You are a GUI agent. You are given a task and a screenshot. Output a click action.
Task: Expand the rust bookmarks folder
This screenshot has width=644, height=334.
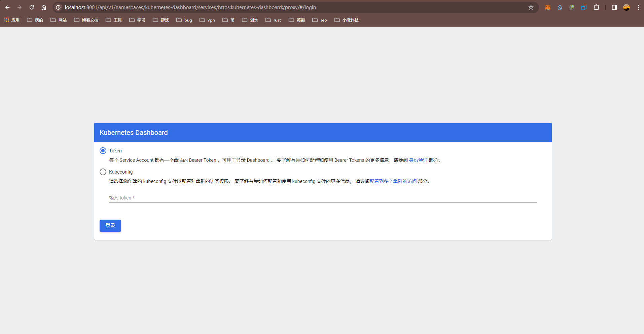[x=273, y=20]
